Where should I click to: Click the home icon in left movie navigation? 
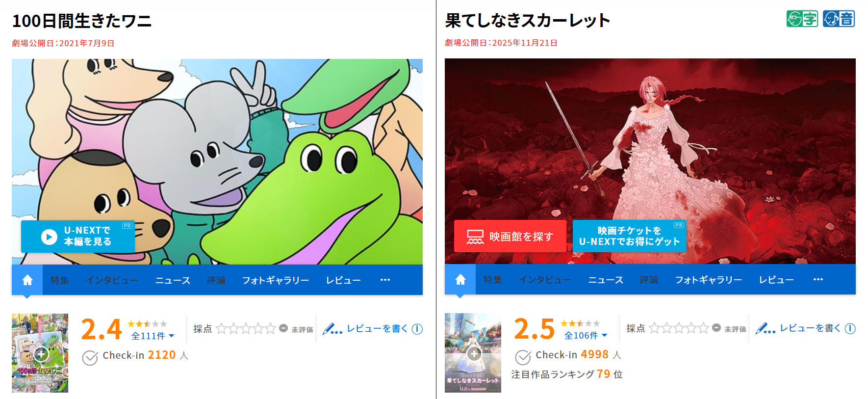point(27,280)
